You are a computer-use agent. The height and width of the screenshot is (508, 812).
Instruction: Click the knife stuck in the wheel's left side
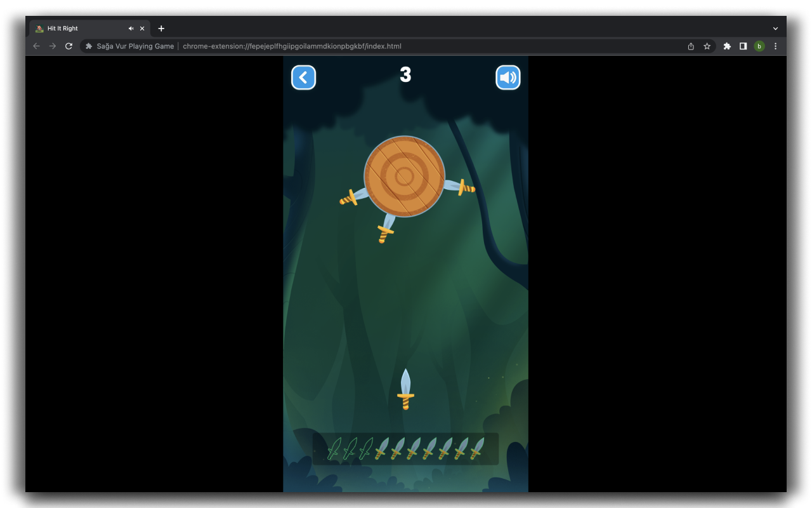point(353,197)
